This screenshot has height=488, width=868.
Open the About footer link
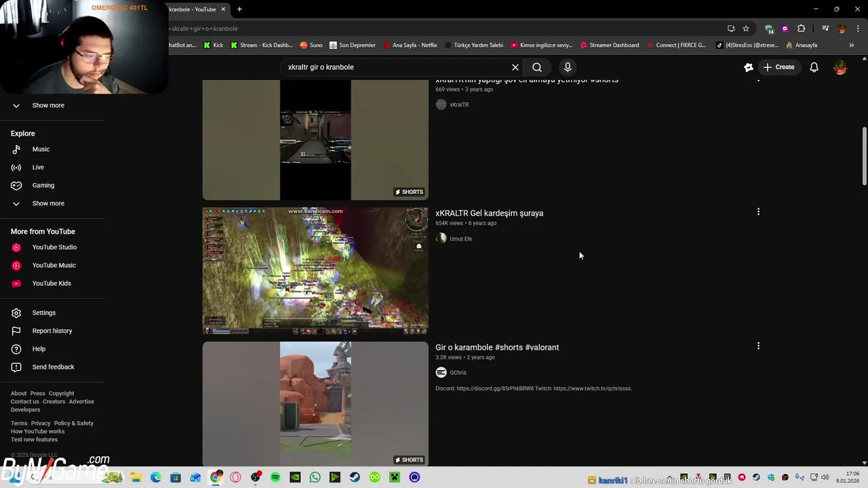point(18,393)
